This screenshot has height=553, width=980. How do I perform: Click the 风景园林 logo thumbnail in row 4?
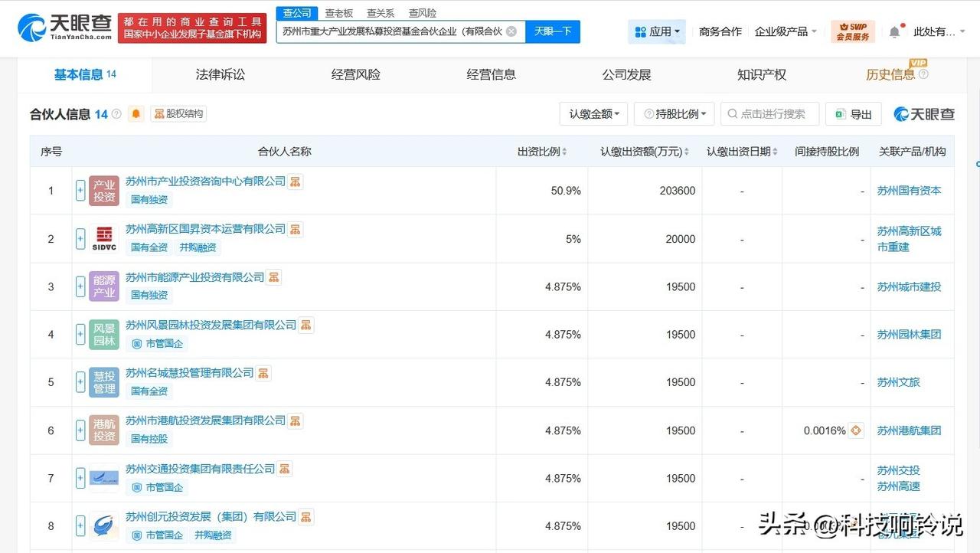104,335
